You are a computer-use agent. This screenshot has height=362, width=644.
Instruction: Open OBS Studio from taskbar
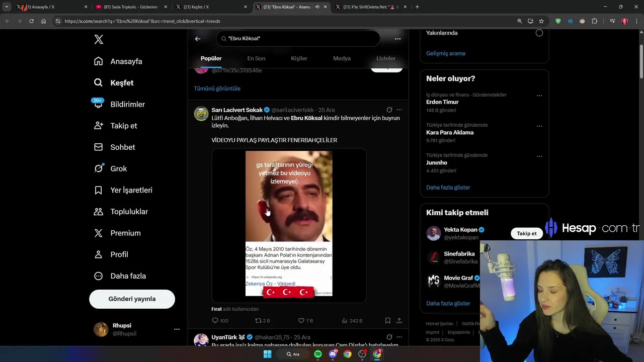362,354
